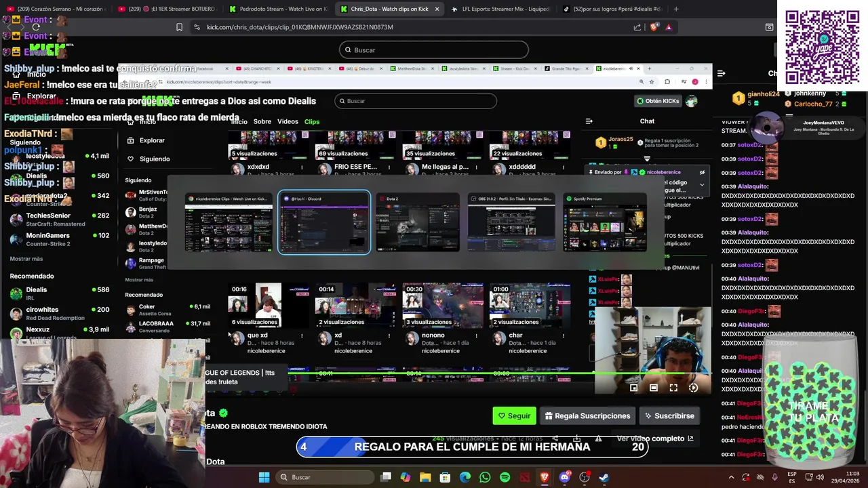868x488 pixels.
Task: Enable theater mode on video player
Action: point(653,388)
